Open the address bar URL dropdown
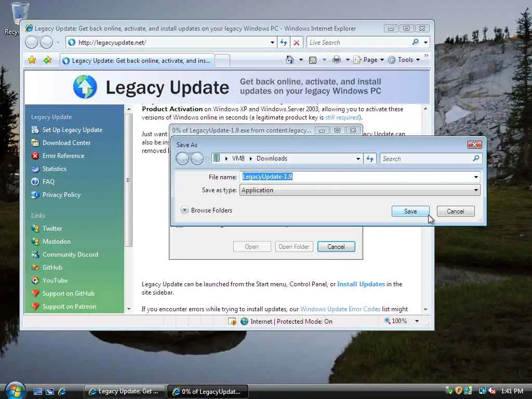This screenshot has width=532, height=399. [272, 43]
